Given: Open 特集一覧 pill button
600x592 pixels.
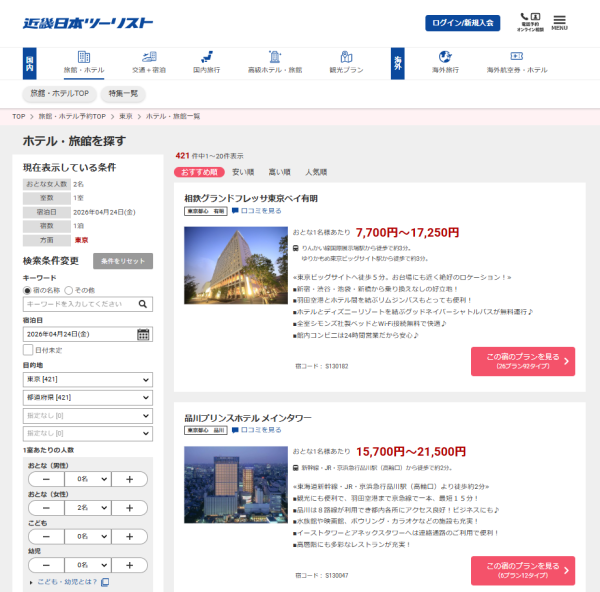Looking at the screenshot, I should pos(123,93).
